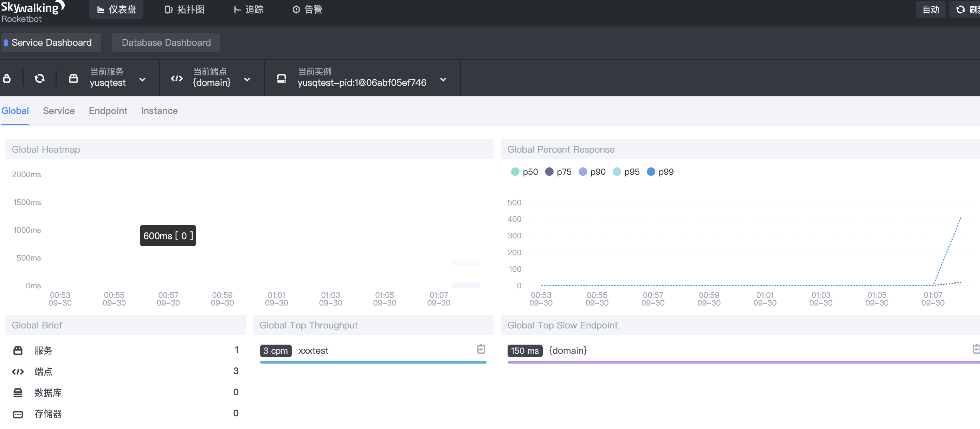Viewport: 980px width, 429px height.
Task: Click the reload icon beside the lock
Action: click(x=40, y=79)
